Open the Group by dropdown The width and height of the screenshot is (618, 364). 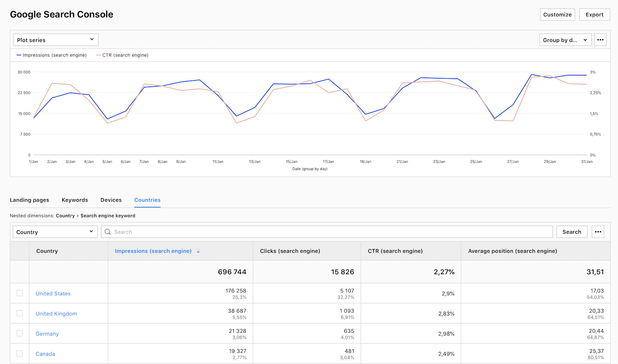566,40
